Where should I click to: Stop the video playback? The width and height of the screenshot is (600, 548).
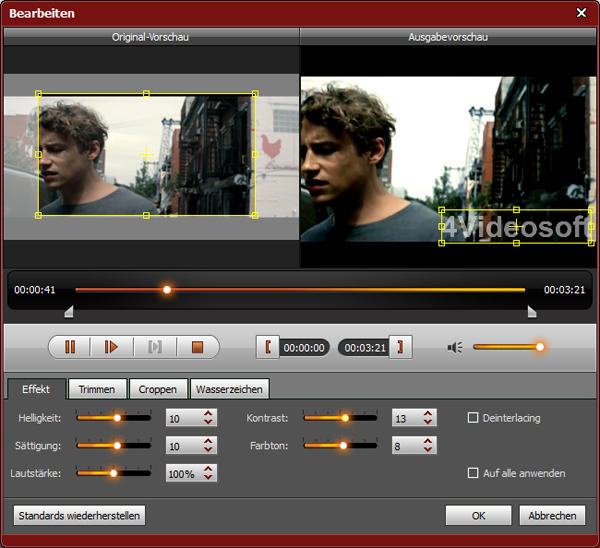pos(197,347)
